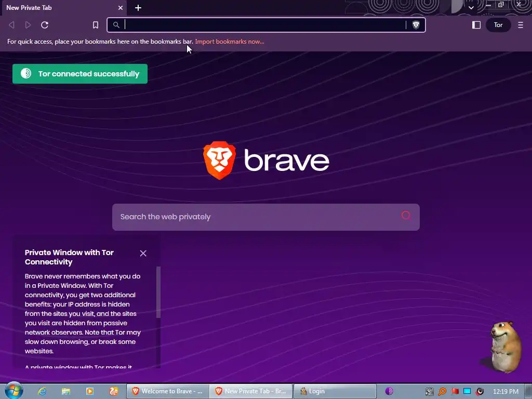Click the forward navigation arrow
Image resolution: width=532 pixels, height=399 pixels.
click(x=28, y=25)
